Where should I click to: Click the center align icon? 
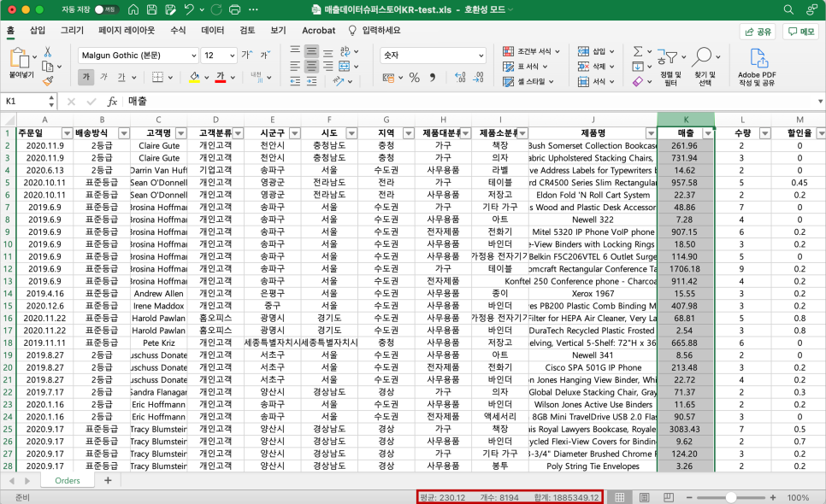point(311,67)
